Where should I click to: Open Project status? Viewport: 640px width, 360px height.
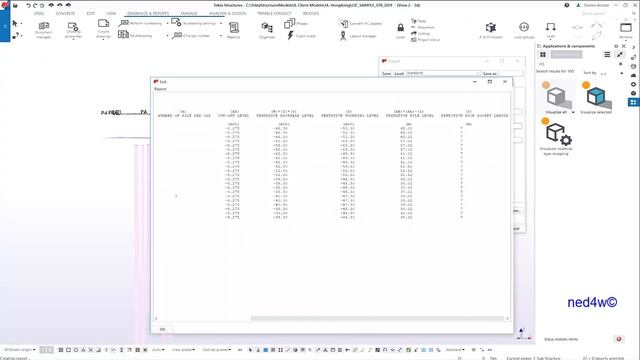(x=425, y=40)
